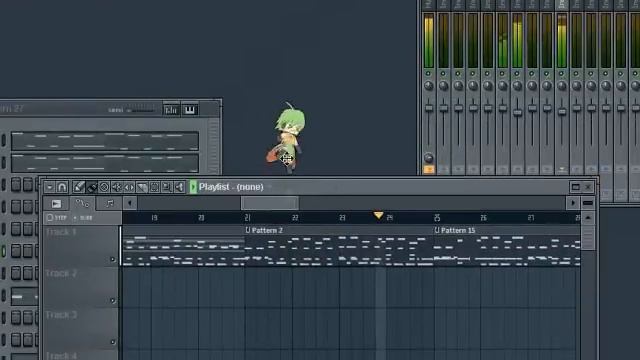
Task: Click the minus button above vertical scrollbar
Action: [588, 203]
